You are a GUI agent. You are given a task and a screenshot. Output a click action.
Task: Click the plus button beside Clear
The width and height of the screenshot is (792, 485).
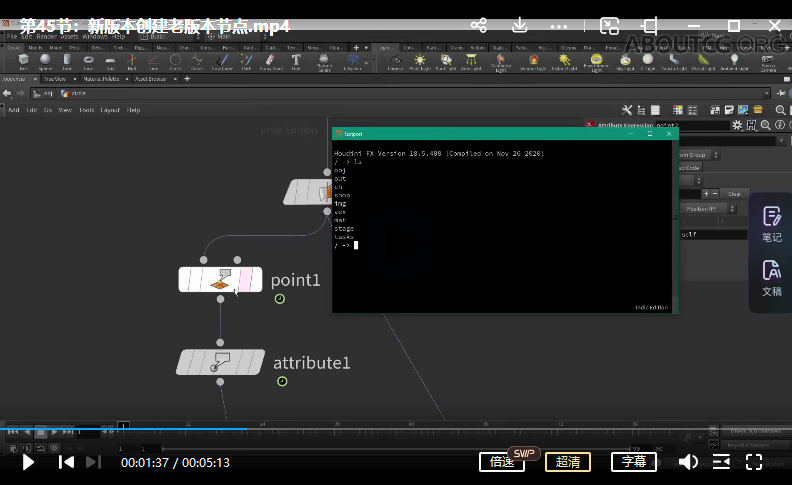pos(707,193)
